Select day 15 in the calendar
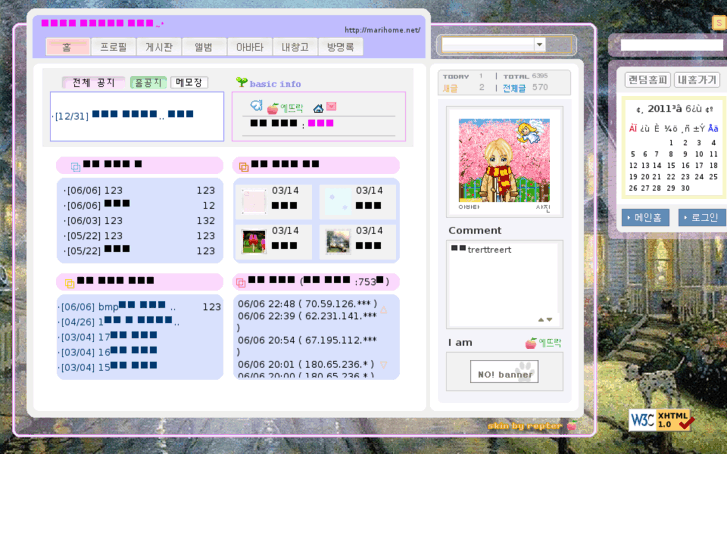This screenshot has height=545, width=727. (x=671, y=165)
